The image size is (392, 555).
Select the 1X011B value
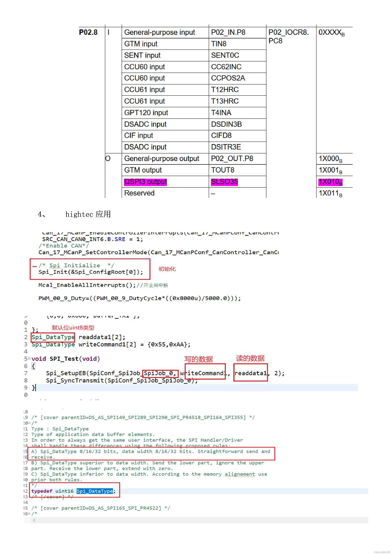[x=330, y=193]
